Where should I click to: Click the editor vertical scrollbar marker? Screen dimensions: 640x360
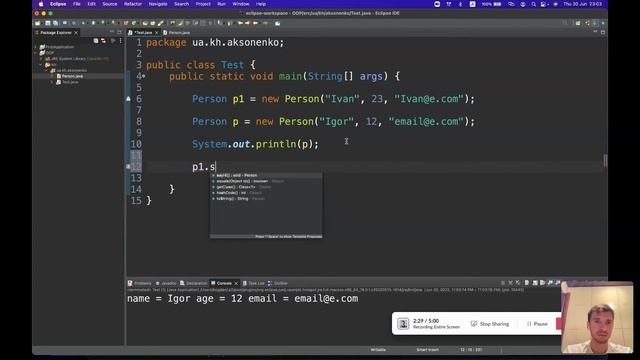tap(605, 160)
